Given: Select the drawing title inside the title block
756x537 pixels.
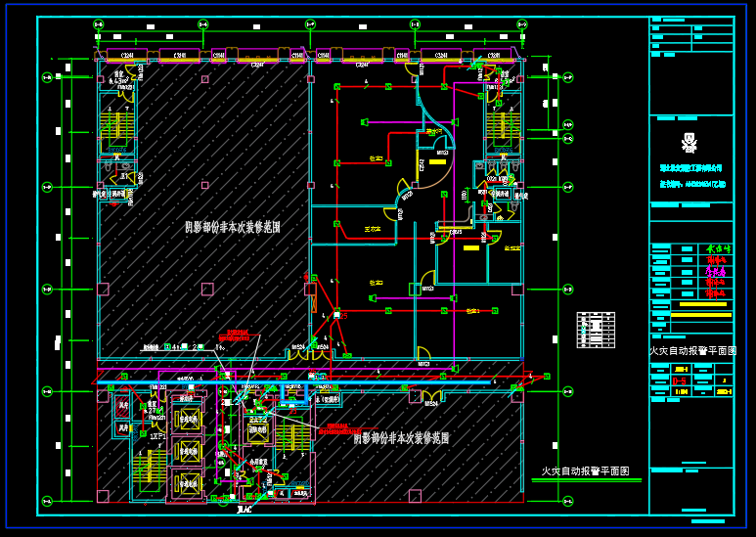Looking at the screenshot, I should coord(691,350).
